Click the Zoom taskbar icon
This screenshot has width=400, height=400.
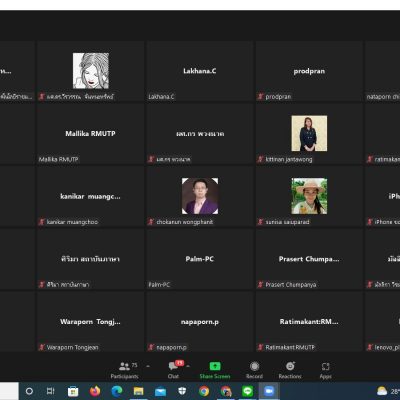[x=269, y=391]
